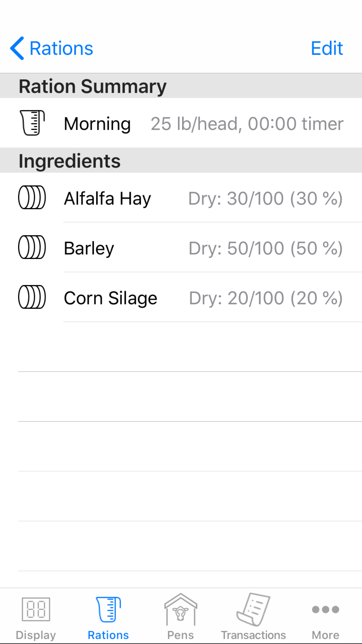Tap the Barley hay bale icon
This screenshot has height=644, width=362.
[x=32, y=247]
